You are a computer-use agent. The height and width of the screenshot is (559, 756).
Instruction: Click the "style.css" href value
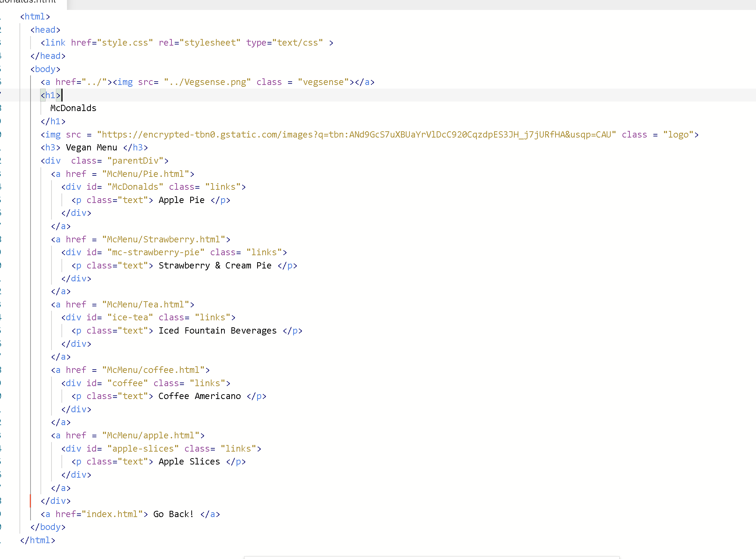[125, 43]
